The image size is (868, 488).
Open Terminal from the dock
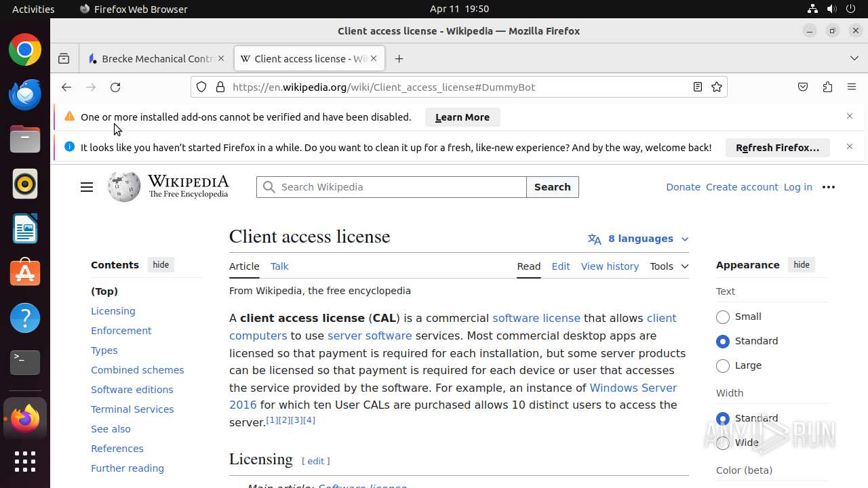25,363
